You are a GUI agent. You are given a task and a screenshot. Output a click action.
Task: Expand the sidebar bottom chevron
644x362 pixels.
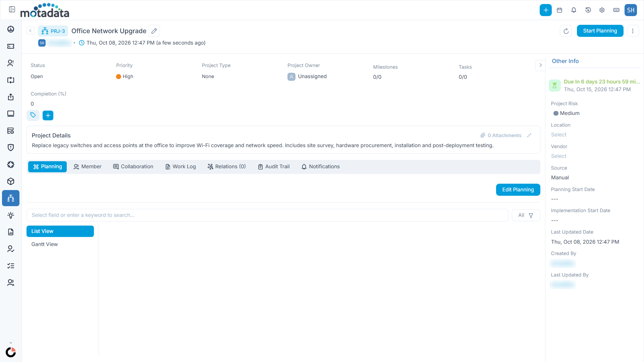click(11, 343)
